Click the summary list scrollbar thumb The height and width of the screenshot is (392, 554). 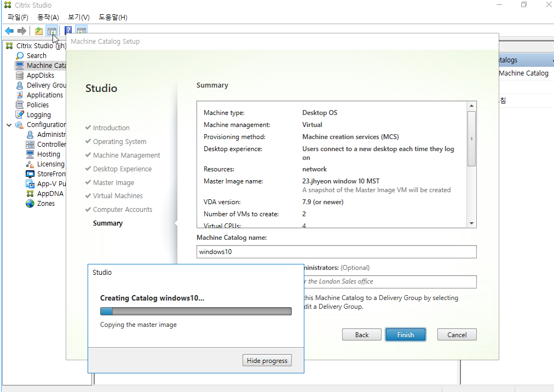click(471, 139)
